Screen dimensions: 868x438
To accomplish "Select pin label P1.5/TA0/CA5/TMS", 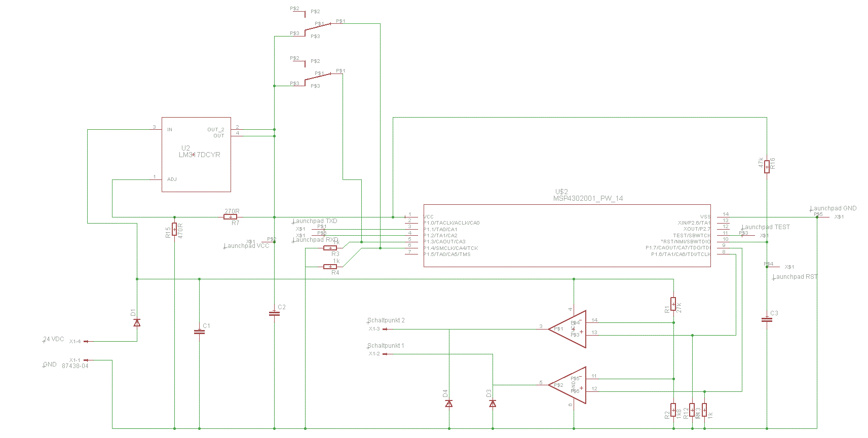I will 447,254.
